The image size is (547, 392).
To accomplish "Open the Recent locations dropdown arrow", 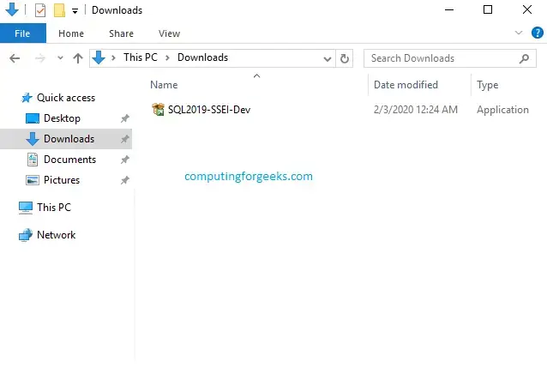I will tap(59, 58).
